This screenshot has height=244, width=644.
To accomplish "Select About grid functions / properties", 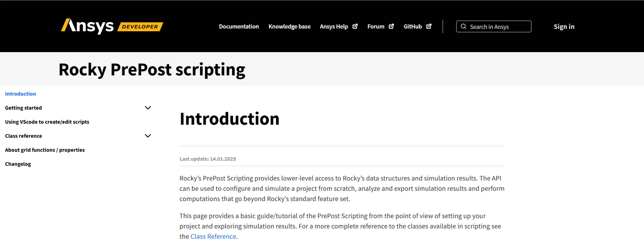I will pos(45,150).
